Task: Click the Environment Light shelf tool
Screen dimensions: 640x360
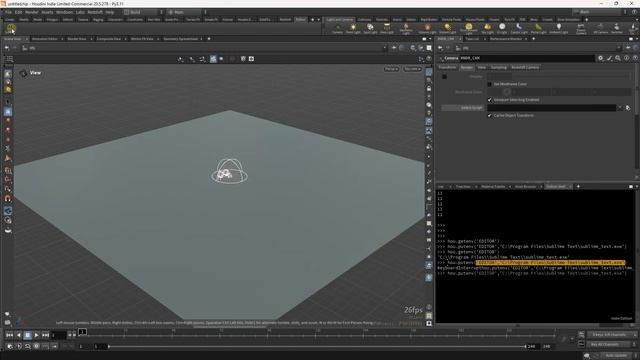Action: (x=468, y=29)
